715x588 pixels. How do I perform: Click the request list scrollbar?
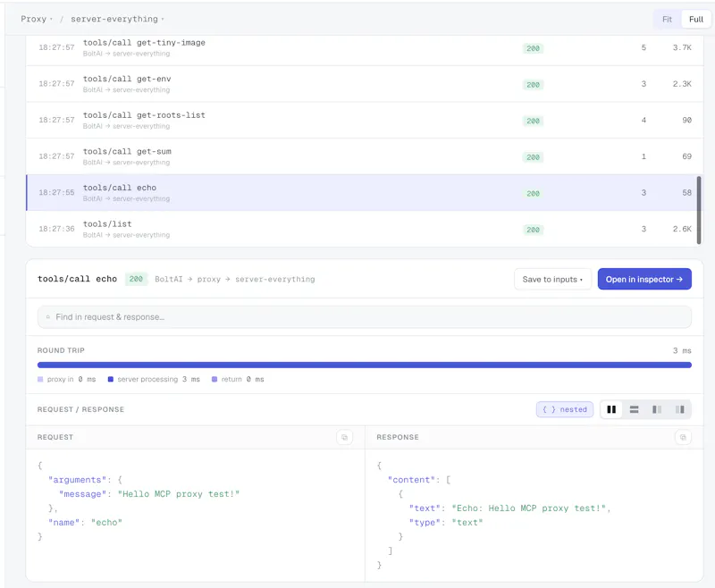[x=699, y=210]
